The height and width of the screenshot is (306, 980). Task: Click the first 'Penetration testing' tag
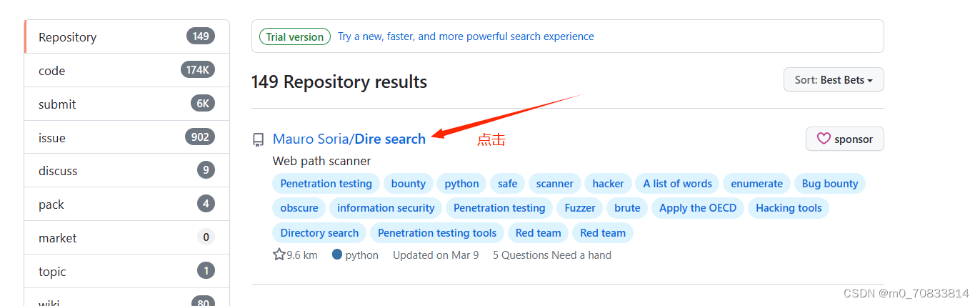coord(326,183)
